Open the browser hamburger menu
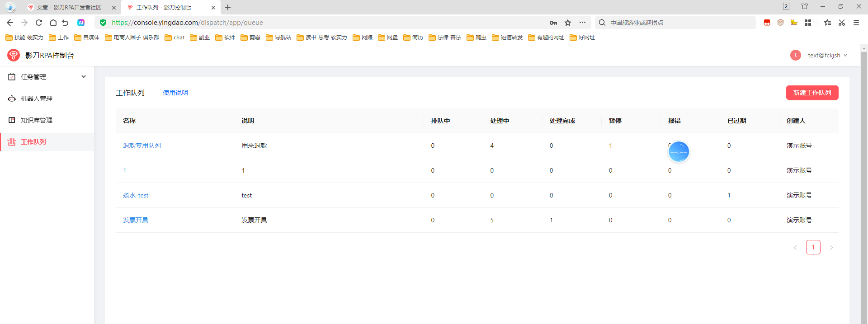Image resolution: width=868 pixels, height=324 pixels. tap(856, 23)
